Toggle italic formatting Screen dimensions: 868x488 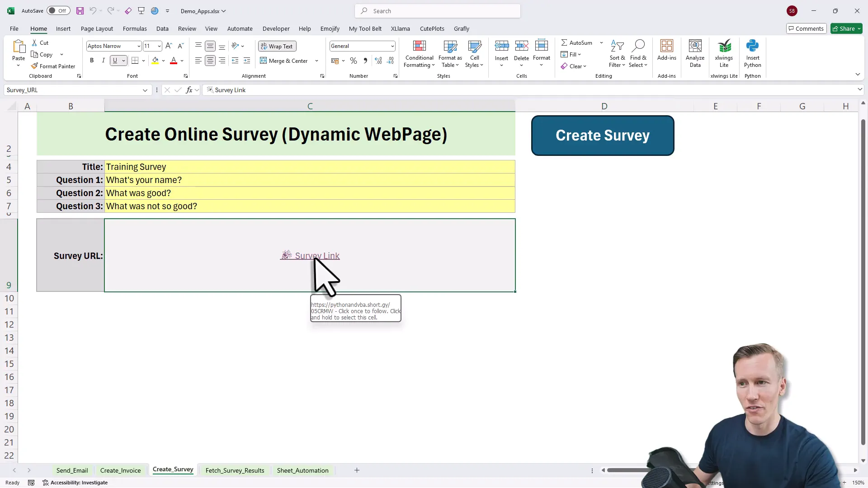pos(103,60)
